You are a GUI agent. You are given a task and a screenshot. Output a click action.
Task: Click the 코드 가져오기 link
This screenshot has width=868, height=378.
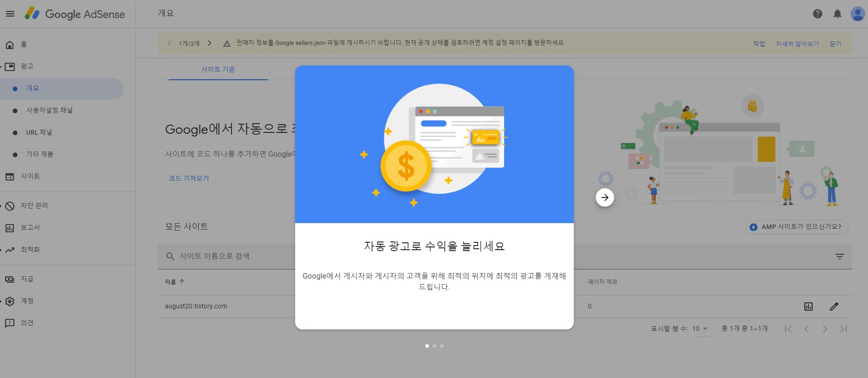[189, 178]
